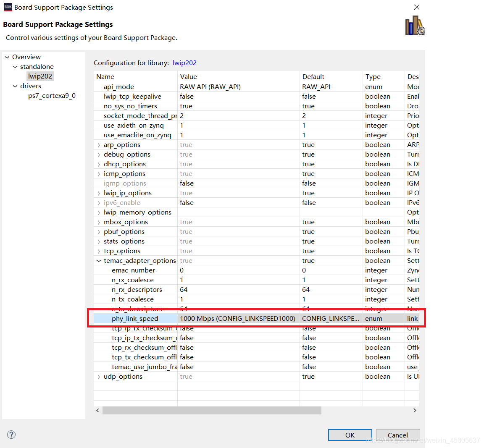Edit use_emaclite_on_zynq value
The width and height of the screenshot is (484, 448).
coord(238,135)
